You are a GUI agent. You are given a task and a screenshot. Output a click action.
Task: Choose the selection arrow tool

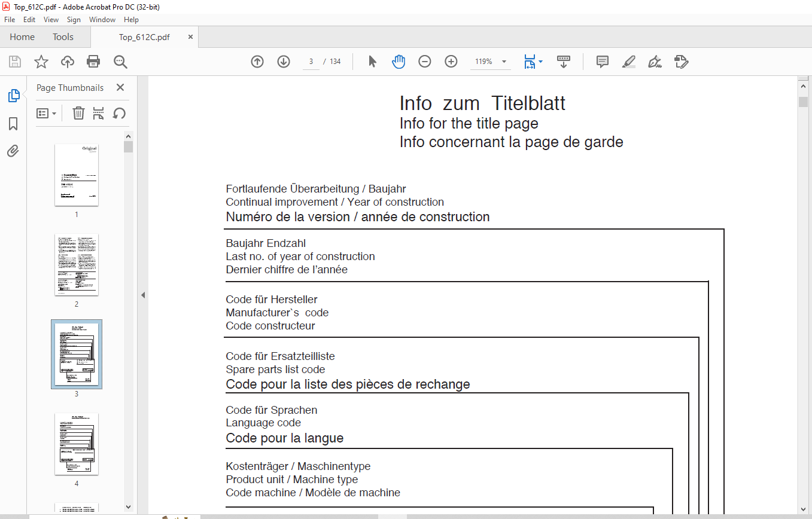372,62
